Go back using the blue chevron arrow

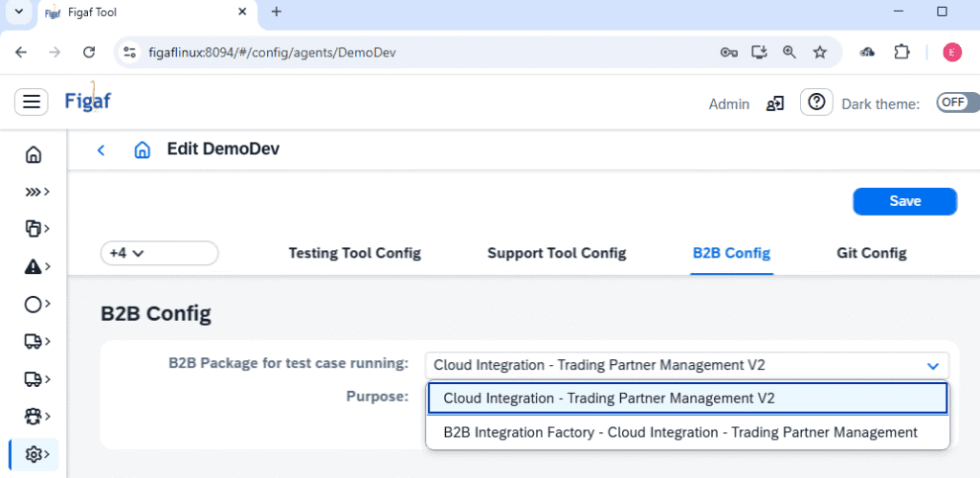click(100, 149)
